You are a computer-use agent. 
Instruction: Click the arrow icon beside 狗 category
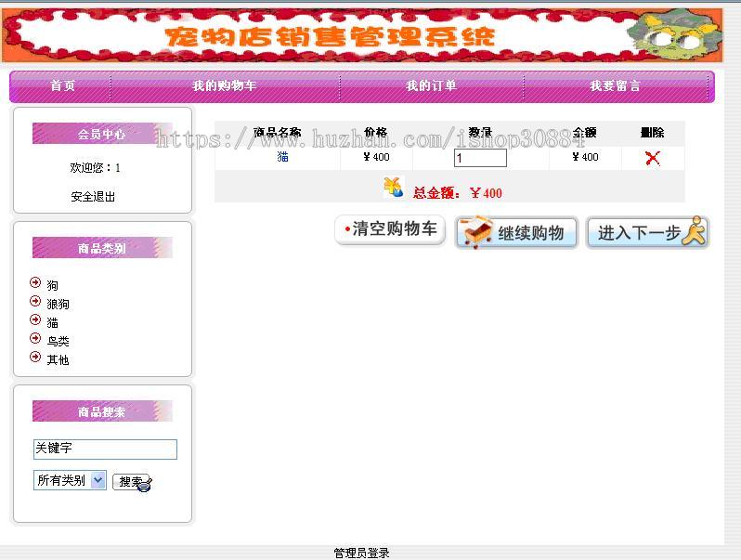(x=35, y=282)
